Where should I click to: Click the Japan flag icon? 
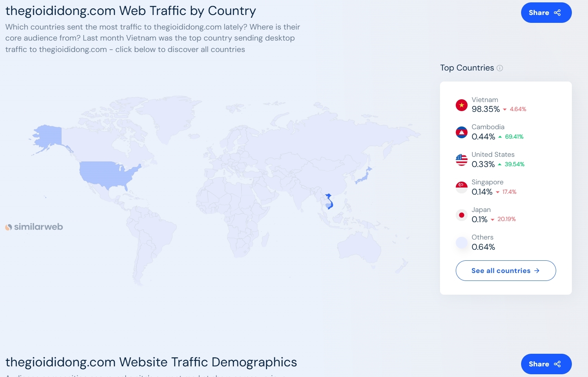pyautogui.click(x=462, y=215)
